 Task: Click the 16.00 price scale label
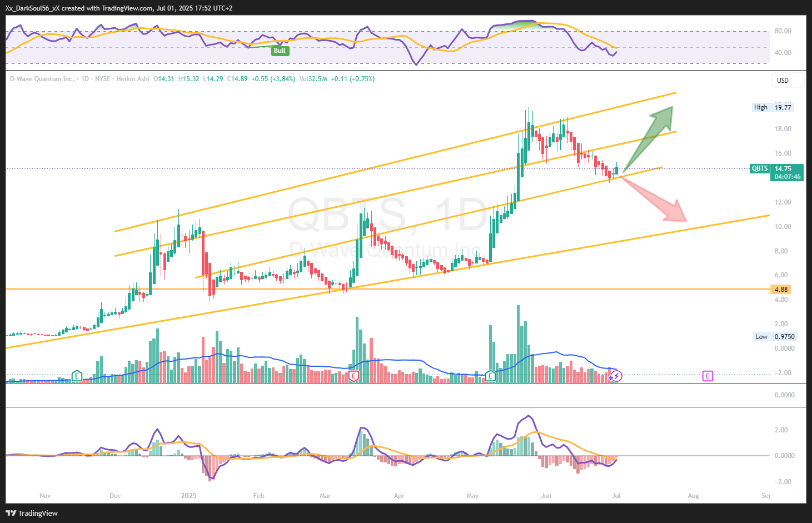tap(783, 153)
